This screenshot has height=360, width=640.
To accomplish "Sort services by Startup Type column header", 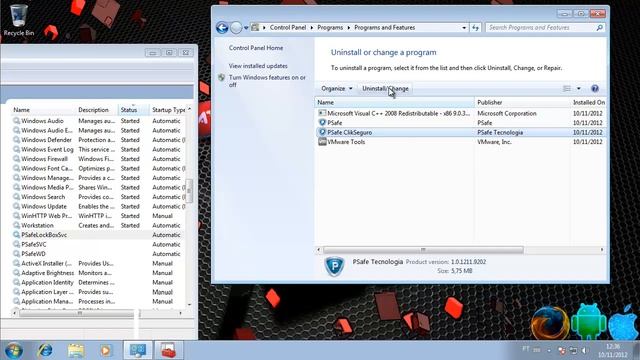I will click(168, 110).
